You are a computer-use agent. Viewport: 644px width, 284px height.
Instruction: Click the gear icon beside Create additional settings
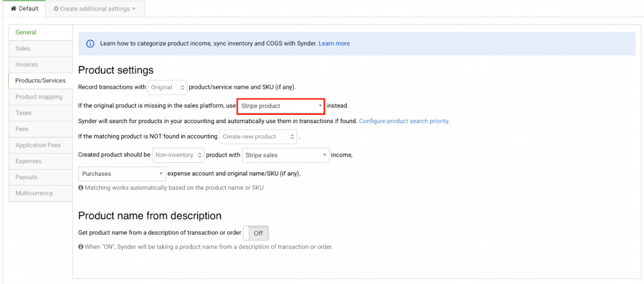coord(56,9)
